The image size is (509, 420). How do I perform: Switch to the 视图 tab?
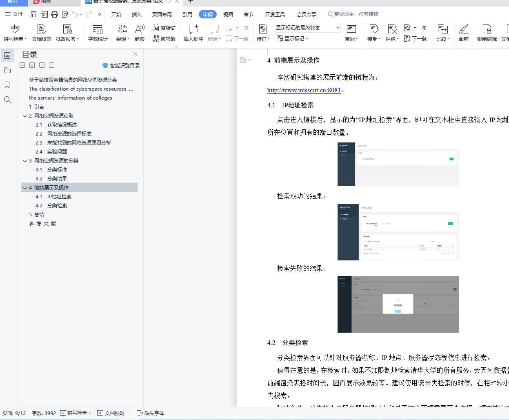pos(228,14)
